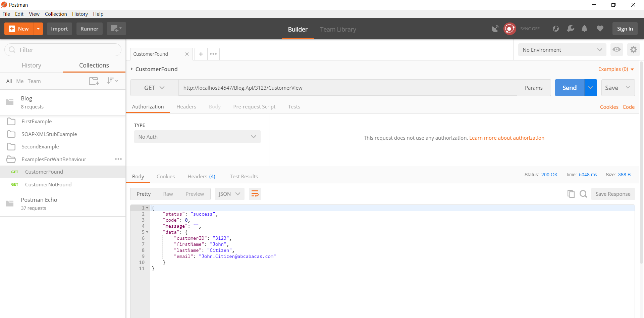Add a new request tab
The height and width of the screenshot is (318, 644).
201,54
